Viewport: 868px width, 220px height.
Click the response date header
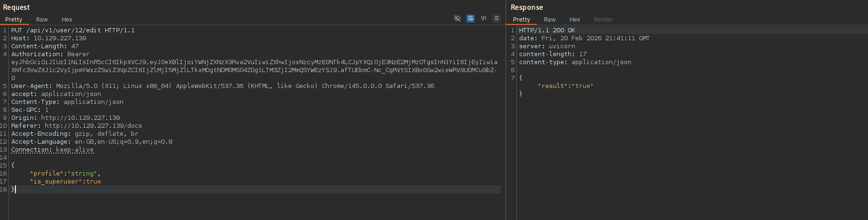[584, 38]
